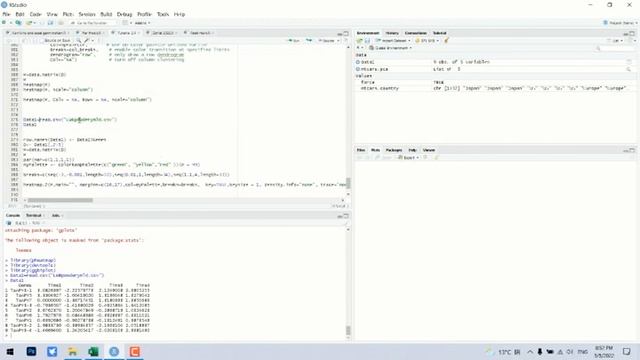Maximize the Environment pane

tap(632, 33)
